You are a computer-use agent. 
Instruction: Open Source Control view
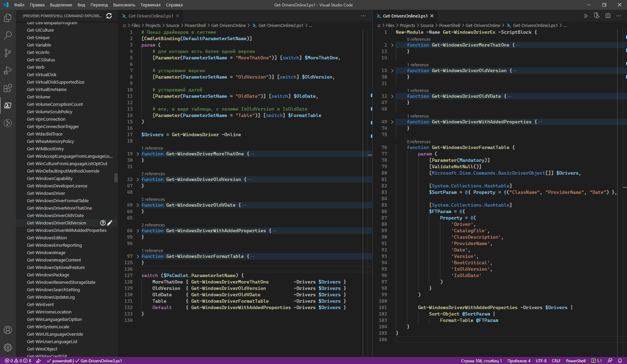click(8, 53)
